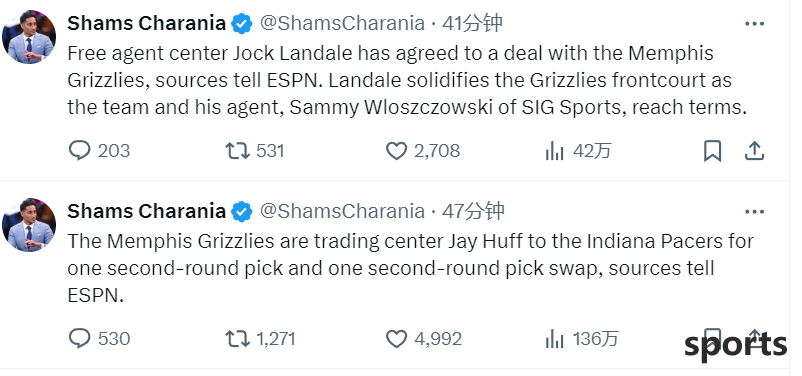Retweet the Jock Landale post
The image size is (802, 376).
[237, 151]
